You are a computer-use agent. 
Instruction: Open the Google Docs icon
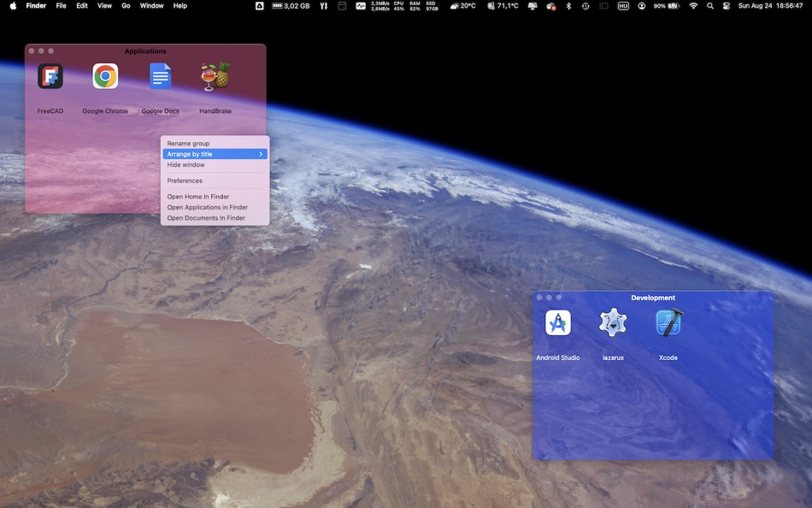point(161,76)
